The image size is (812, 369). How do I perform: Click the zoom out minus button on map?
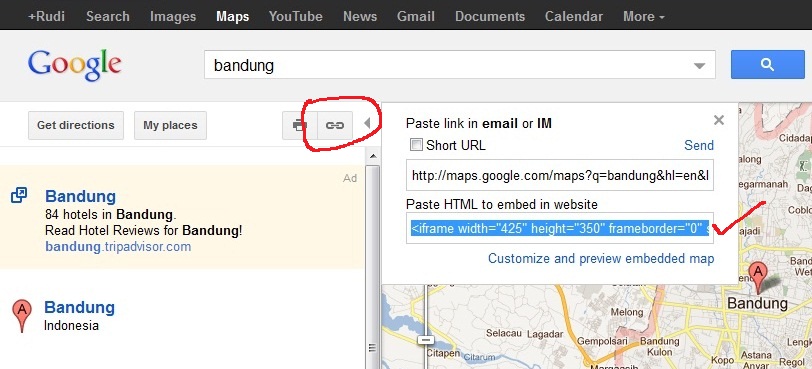click(426, 340)
